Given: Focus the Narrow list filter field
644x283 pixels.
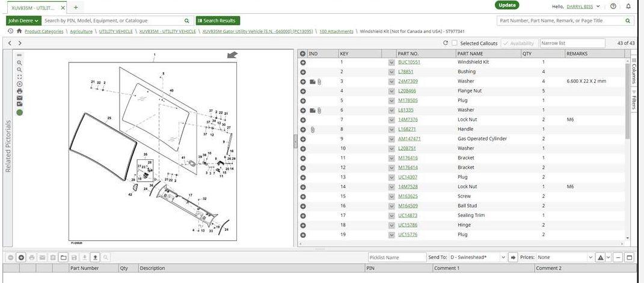Looking at the screenshot, I should [x=572, y=43].
